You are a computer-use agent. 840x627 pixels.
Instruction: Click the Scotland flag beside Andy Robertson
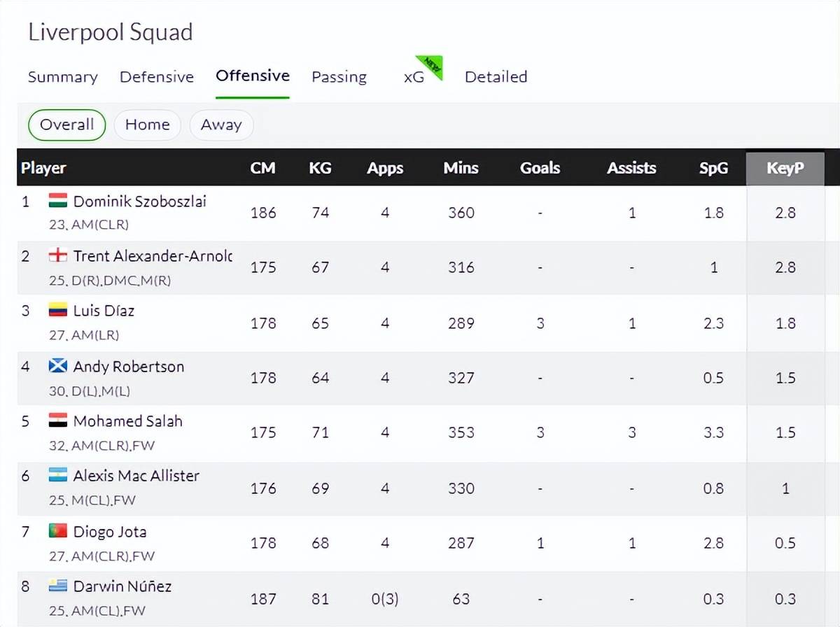tap(57, 366)
